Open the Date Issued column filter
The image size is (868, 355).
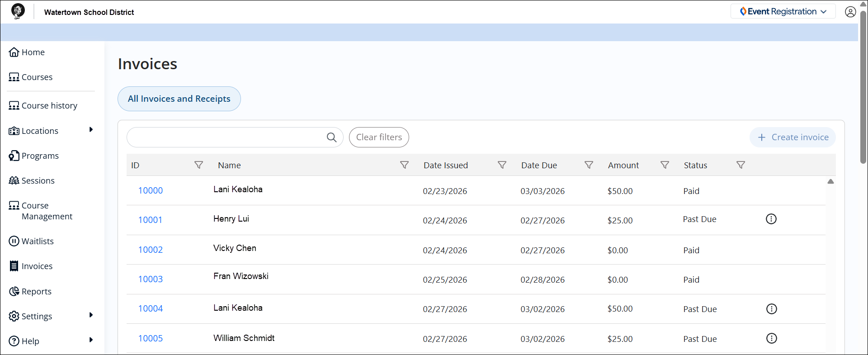[502, 165]
